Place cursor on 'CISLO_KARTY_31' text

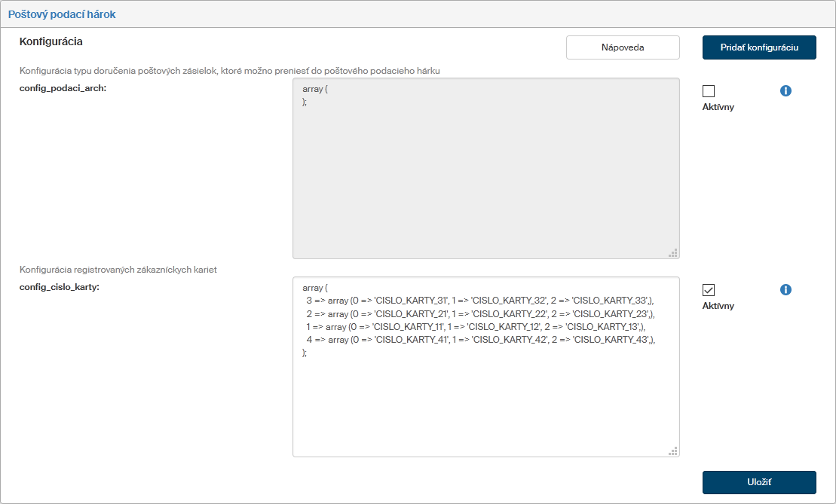coord(410,300)
